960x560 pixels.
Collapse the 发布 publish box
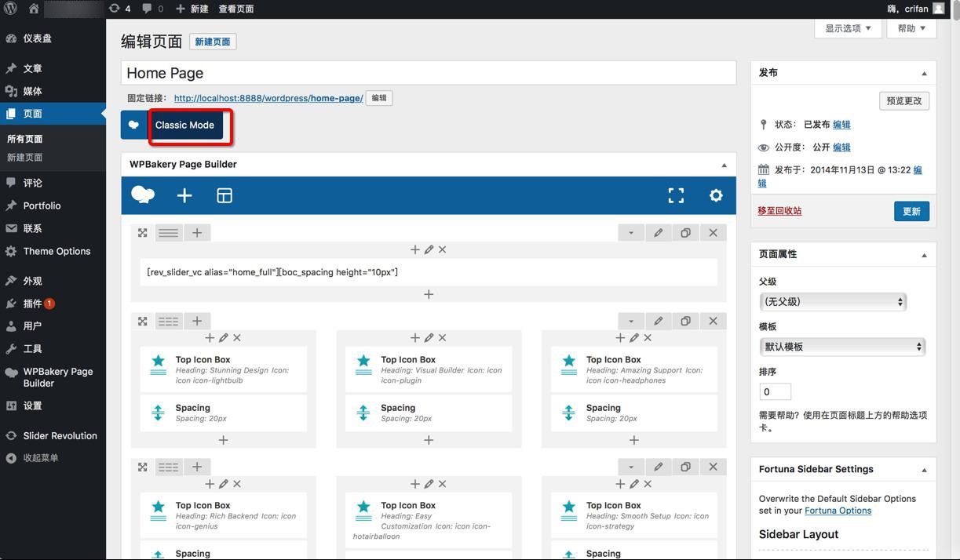click(x=924, y=73)
